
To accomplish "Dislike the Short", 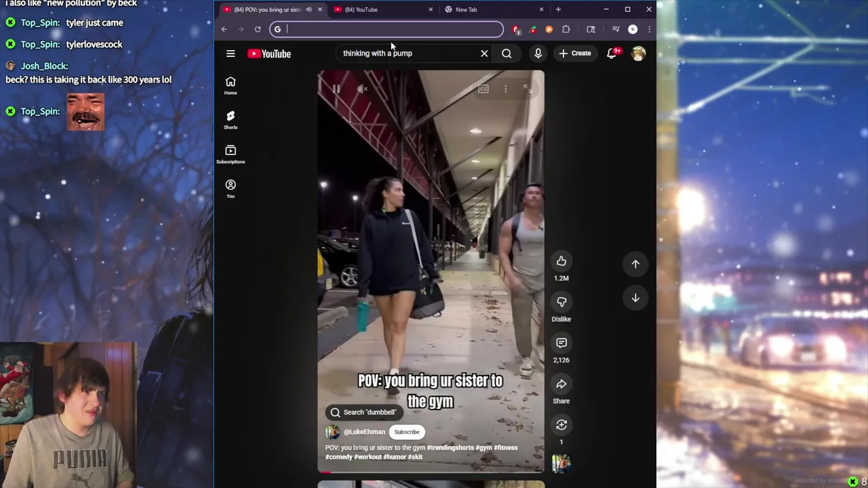I will click(561, 302).
